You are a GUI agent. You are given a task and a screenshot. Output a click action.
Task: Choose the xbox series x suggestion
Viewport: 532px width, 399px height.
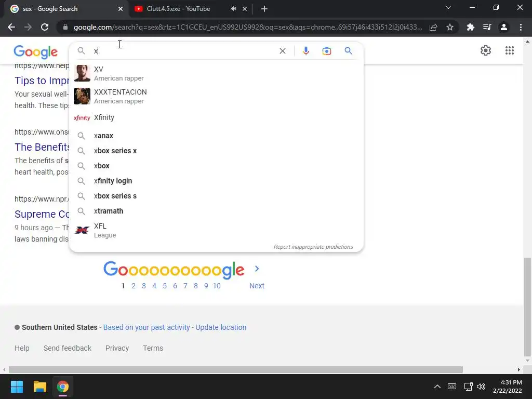click(x=216, y=151)
